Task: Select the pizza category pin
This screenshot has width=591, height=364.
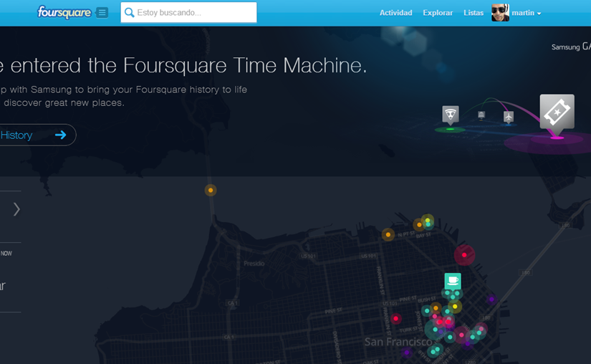Action: pyautogui.click(x=451, y=115)
